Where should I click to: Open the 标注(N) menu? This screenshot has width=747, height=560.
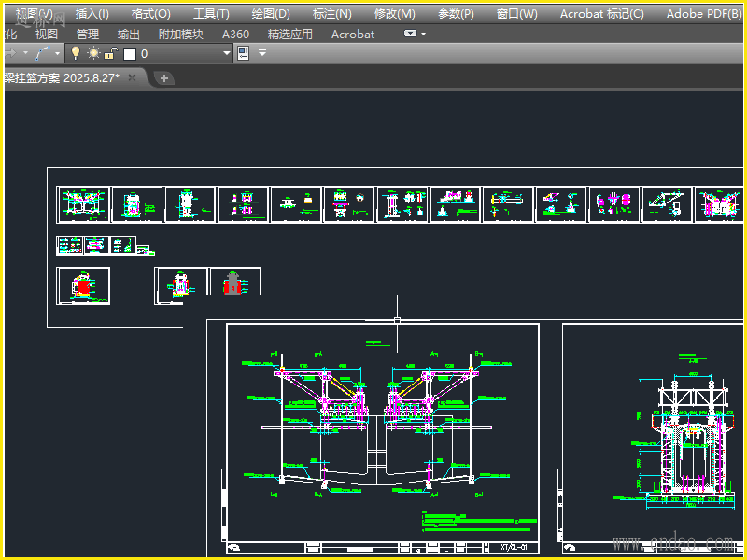pos(332,14)
